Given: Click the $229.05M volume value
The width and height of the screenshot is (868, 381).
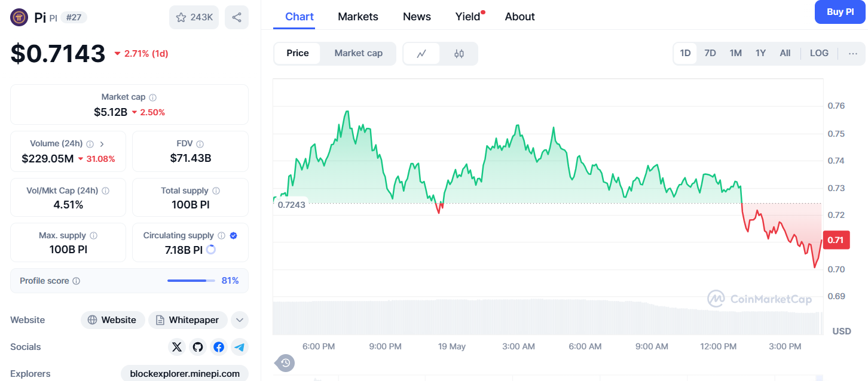Looking at the screenshot, I should point(48,158).
